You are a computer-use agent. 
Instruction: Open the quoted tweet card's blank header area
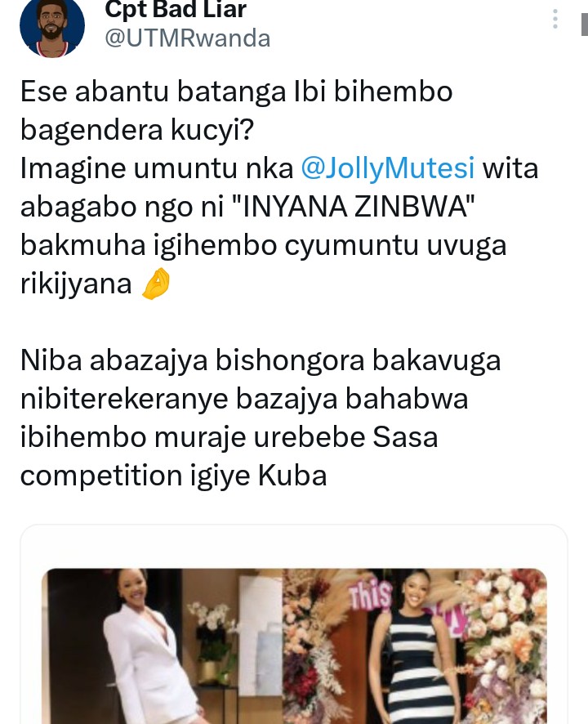click(294, 547)
